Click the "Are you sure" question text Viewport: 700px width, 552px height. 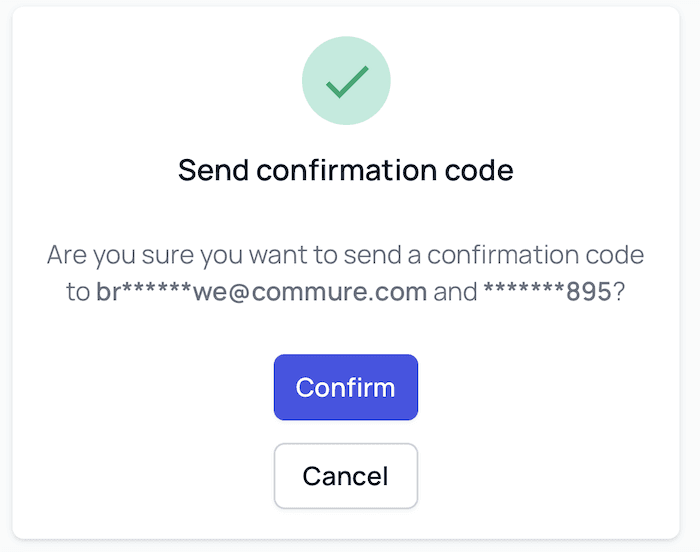coord(346,255)
